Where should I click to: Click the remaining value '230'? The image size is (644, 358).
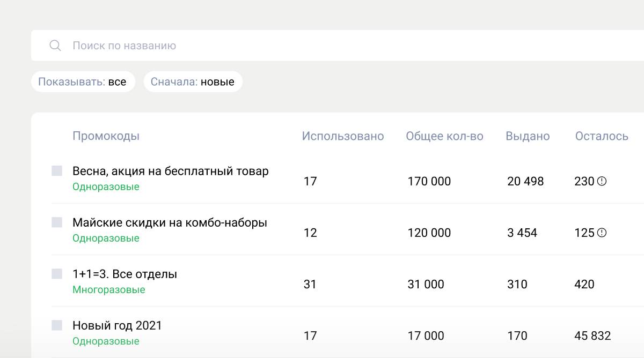pyautogui.click(x=584, y=181)
